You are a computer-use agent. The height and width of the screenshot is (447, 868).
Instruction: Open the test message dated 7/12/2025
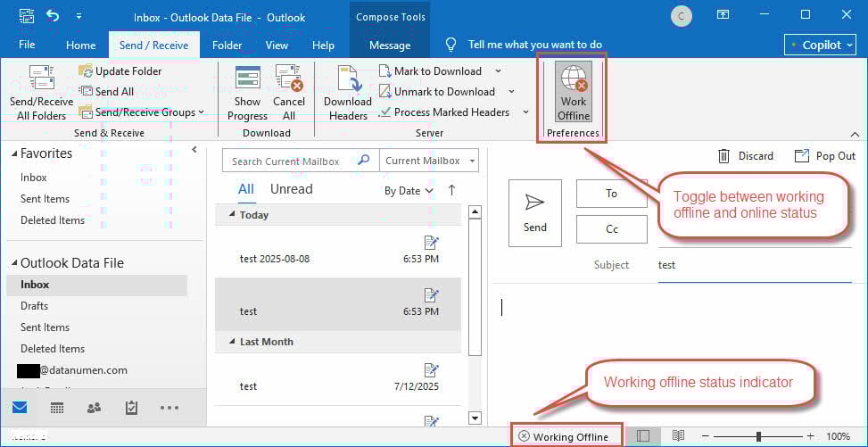pyautogui.click(x=338, y=379)
